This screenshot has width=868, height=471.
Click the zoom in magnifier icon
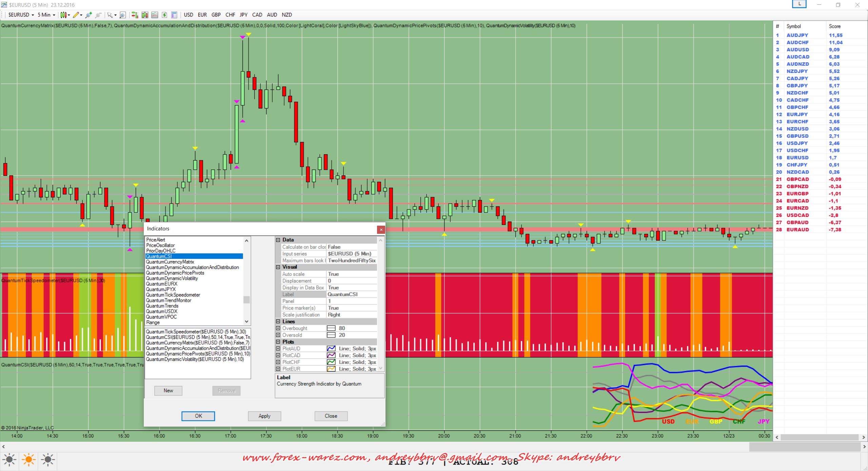[88, 15]
